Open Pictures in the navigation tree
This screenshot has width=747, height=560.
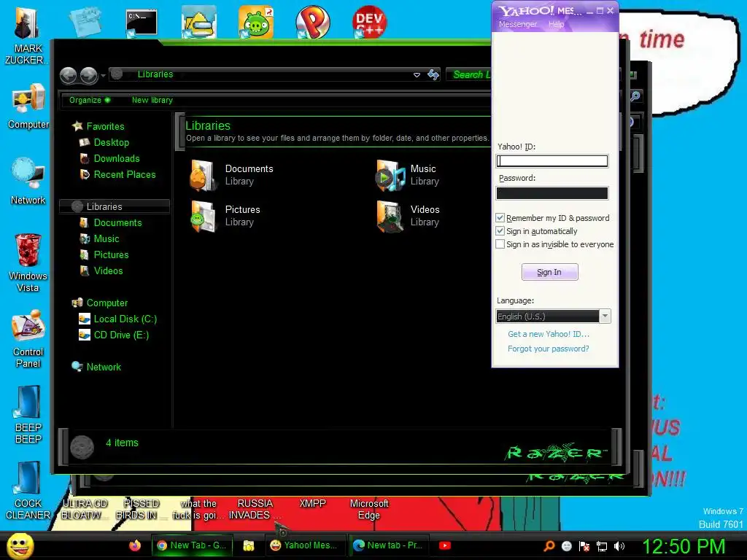tap(111, 254)
